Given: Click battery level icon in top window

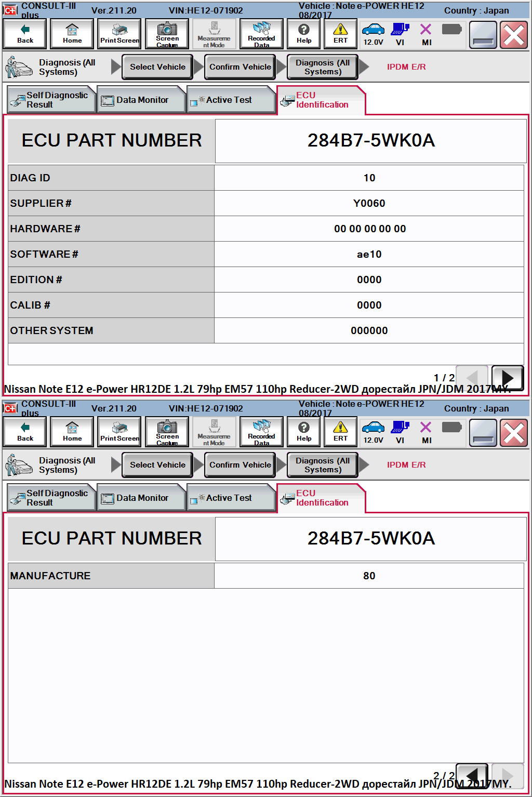Looking at the screenshot, I should (451, 29).
